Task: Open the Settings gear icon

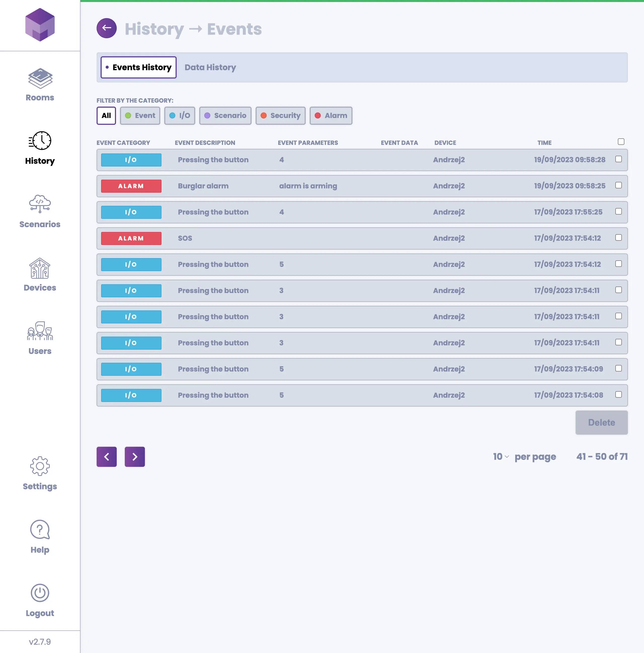Action: click(40, 466)
